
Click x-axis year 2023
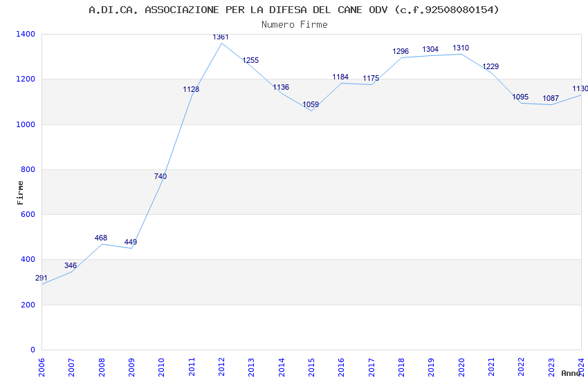[551, 367]
